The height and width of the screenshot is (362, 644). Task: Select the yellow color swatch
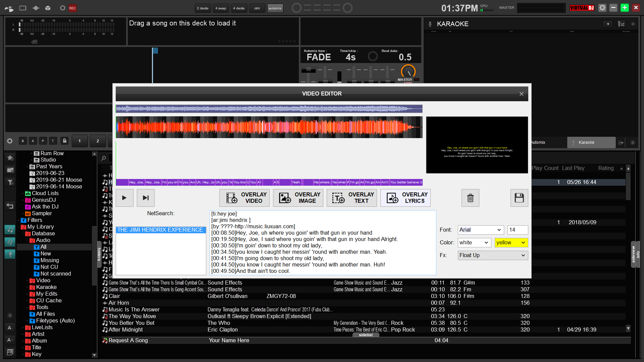[x=511, y=242]
